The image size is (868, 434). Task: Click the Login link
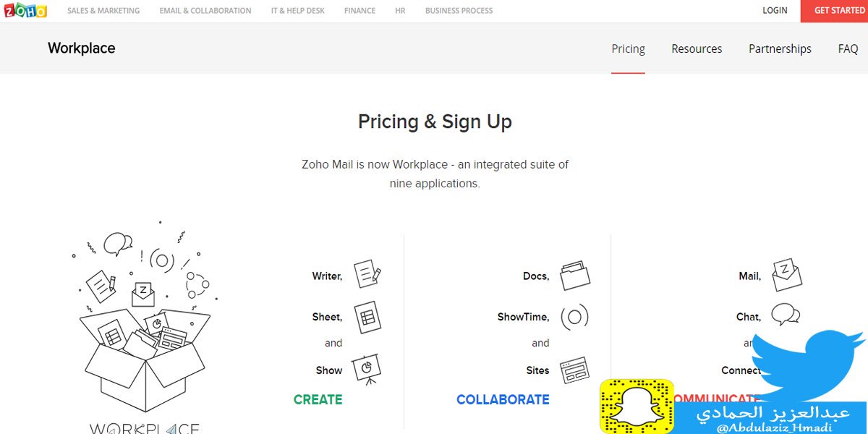[775, 11]
